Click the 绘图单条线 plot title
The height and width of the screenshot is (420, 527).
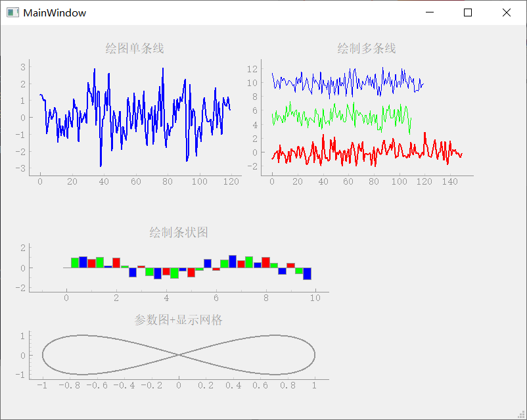pos(133,48)
